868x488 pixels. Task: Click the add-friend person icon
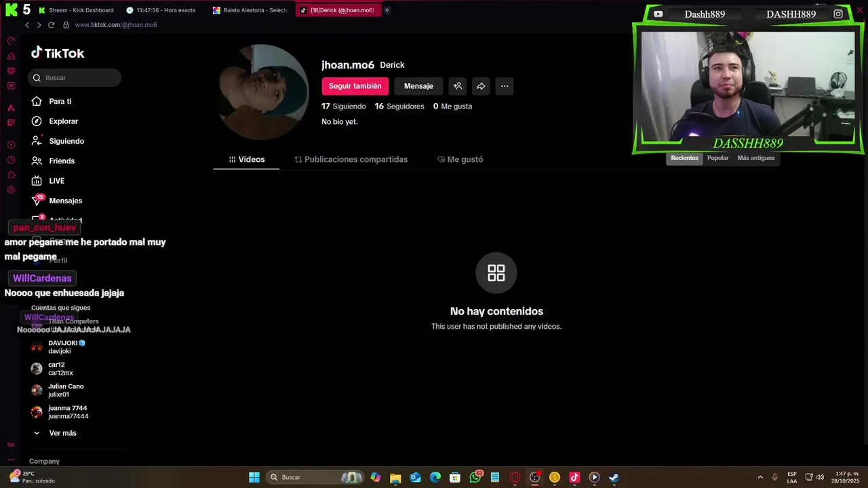coord(458,86)
